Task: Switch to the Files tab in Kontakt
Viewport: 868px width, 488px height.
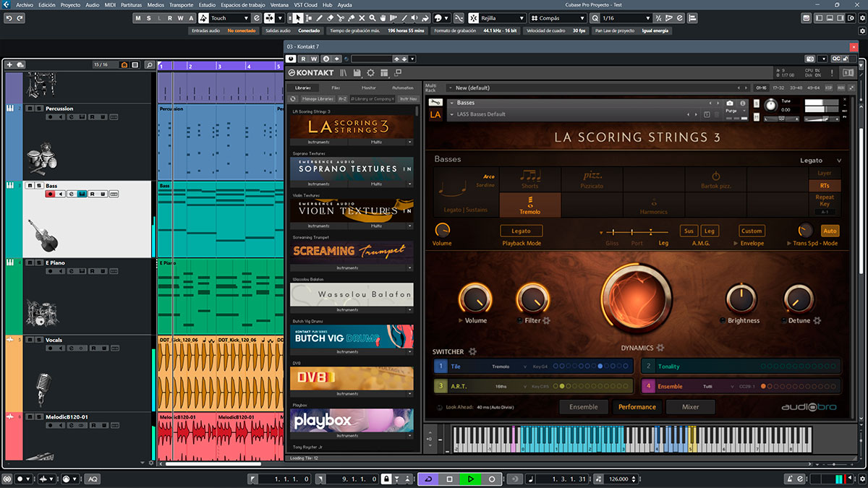Action: pyautogui.click(x=336, y=87)
